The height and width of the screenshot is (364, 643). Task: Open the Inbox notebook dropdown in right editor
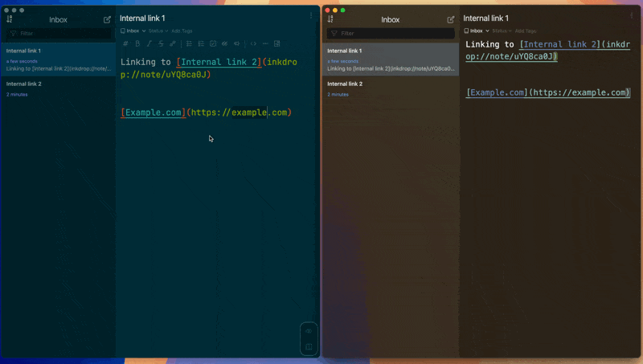pos(477,31)
